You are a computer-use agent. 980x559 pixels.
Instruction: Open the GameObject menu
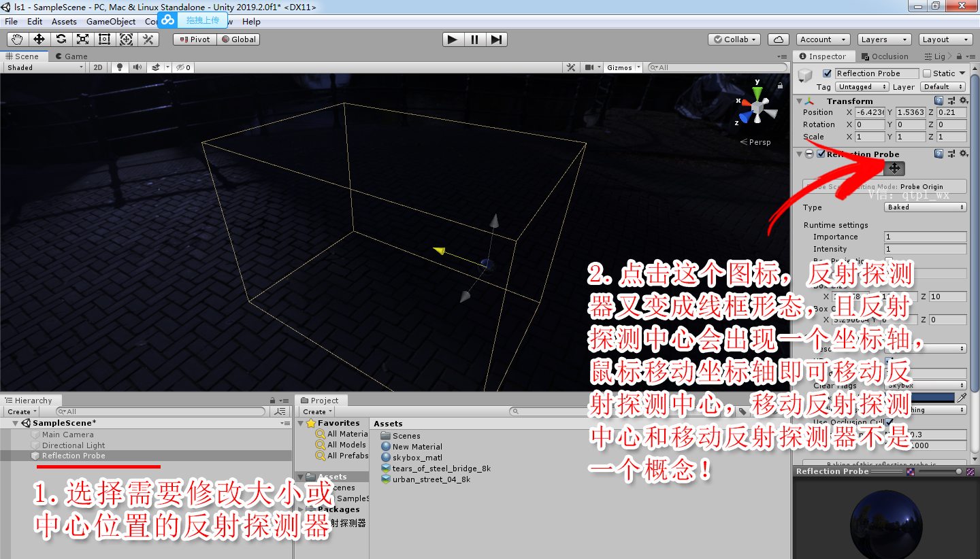pos(111,21)
